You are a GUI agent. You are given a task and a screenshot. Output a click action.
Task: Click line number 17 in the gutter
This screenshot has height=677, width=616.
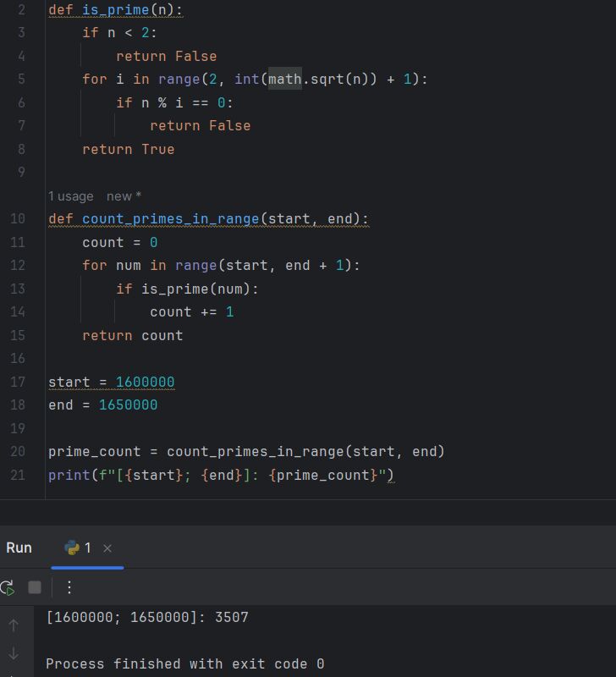click(x=19, y=382)
